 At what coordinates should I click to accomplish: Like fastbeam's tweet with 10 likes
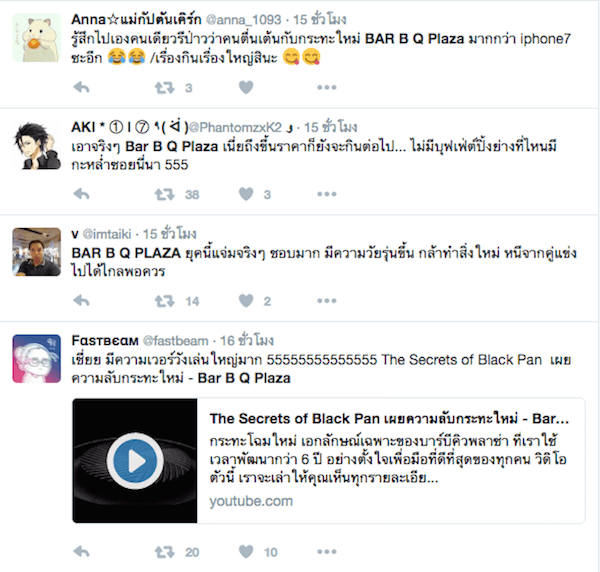[x=246, y=552]
